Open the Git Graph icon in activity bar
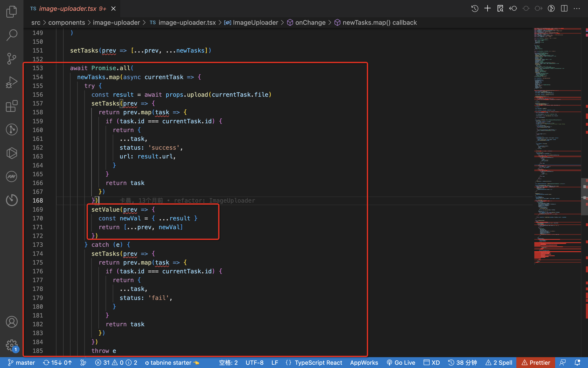This screenshot has width=588, height=368. (12, 129)
